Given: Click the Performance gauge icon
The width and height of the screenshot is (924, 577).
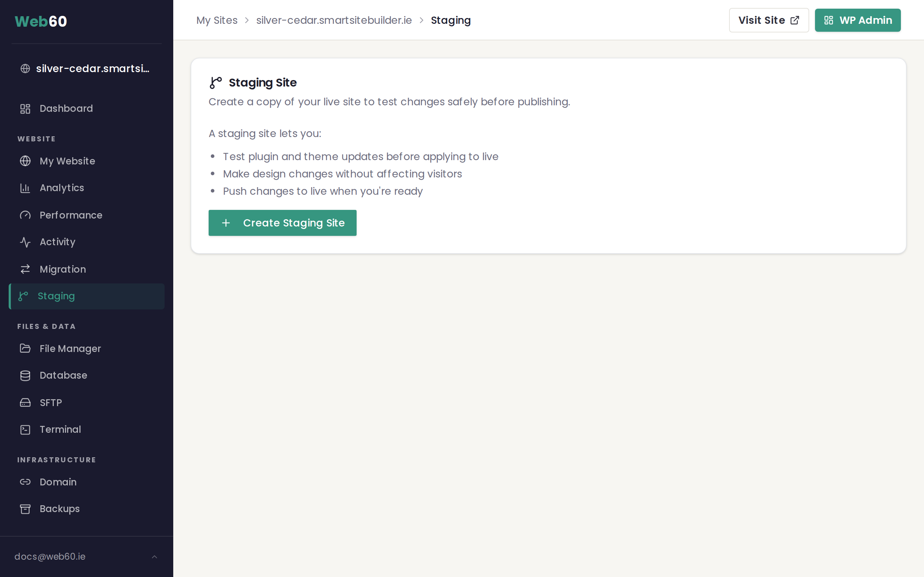Looking at the screenshot, I should [x=25, y=215].
